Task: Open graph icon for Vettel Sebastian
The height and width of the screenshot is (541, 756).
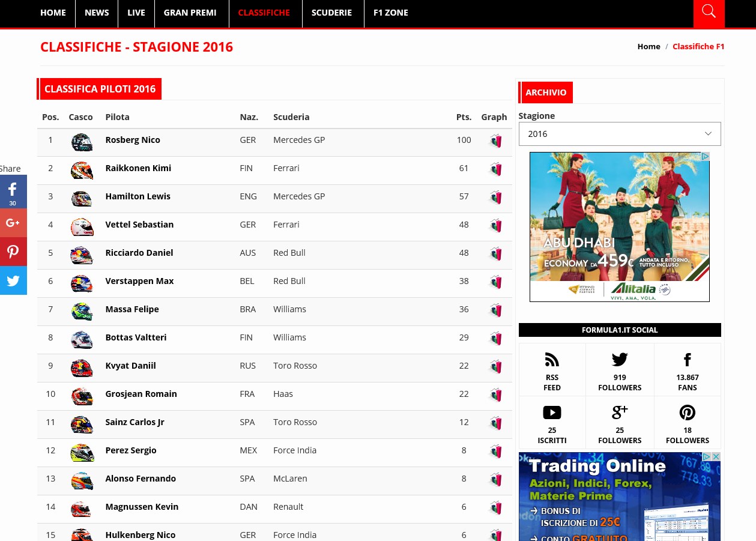Action: point(495,226)
